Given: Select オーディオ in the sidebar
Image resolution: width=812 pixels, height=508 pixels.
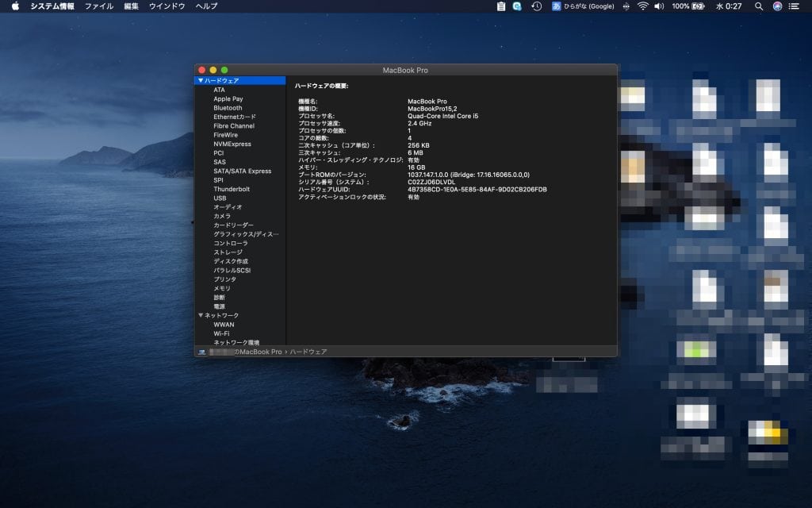Looking at the screenshot, I should click(x=228, y=207).
